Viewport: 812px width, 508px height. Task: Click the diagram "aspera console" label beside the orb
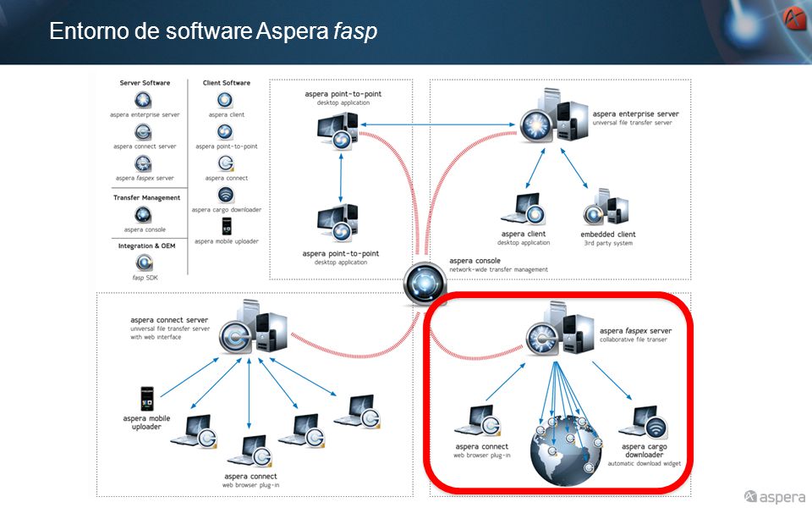point(475,261)
